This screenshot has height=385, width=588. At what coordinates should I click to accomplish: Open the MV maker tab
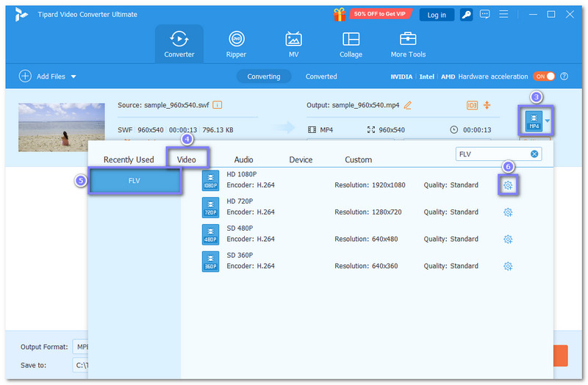coord(293,44)
